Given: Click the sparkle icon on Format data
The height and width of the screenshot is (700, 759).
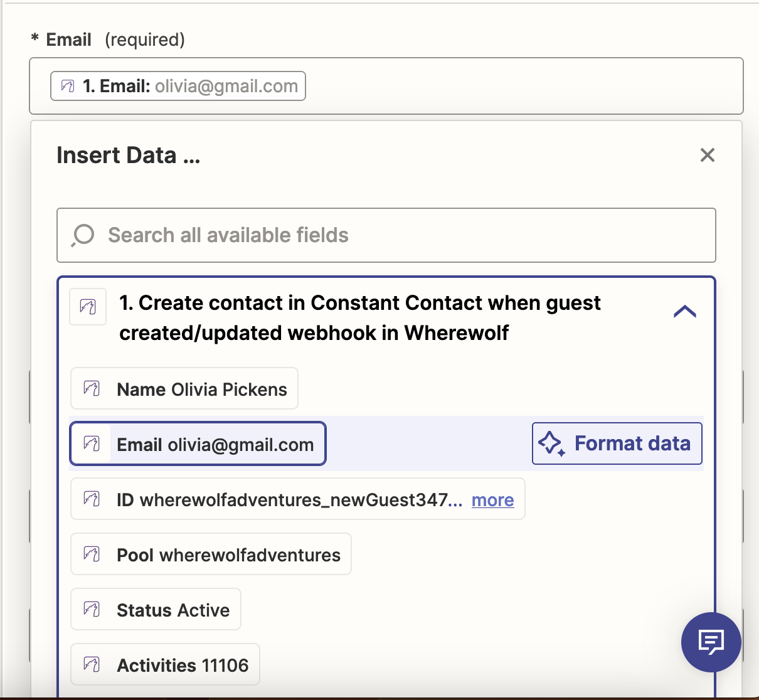Looking at the screenshot, I should coord(551,443).
